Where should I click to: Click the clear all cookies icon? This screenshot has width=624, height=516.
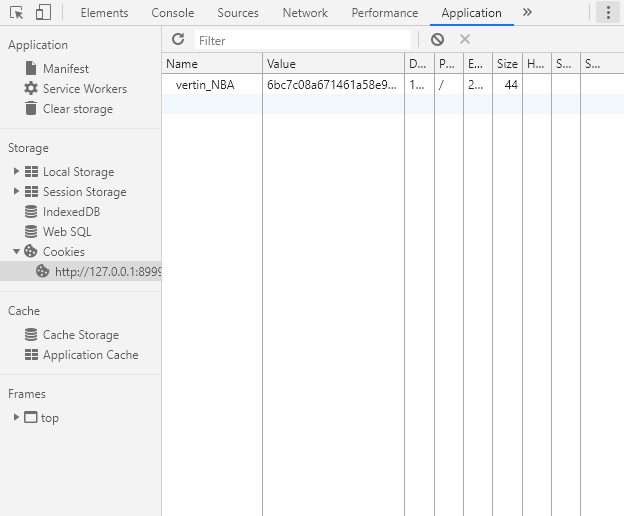click(437, 39)
